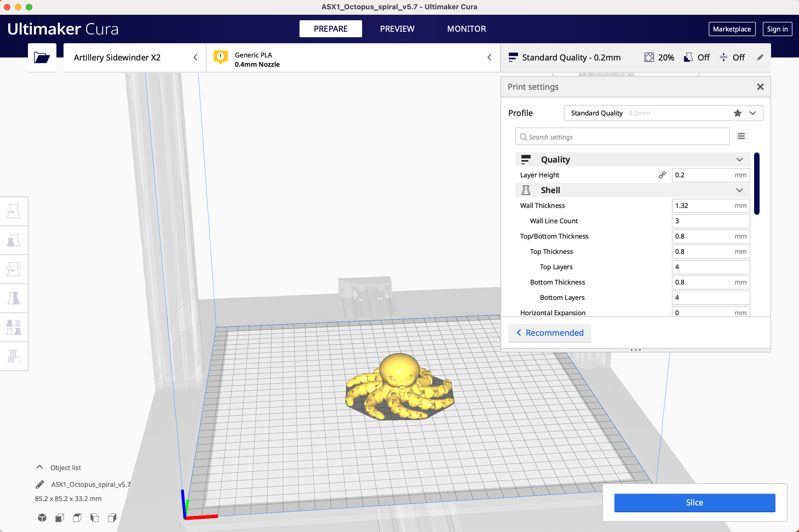The width and height of the screenshot is (799, 532).
Task: Click the Shell category icon
Action: point(526,190)
